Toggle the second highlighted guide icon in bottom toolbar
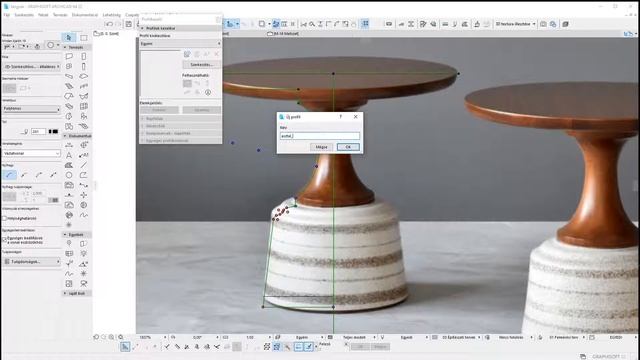This screenshot has height=360, width=640. pos(309,347)
